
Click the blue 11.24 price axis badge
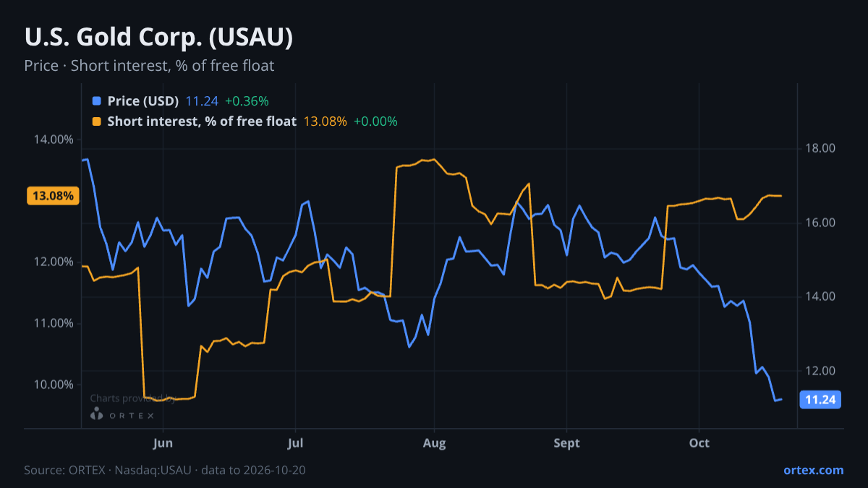[820, 400]
